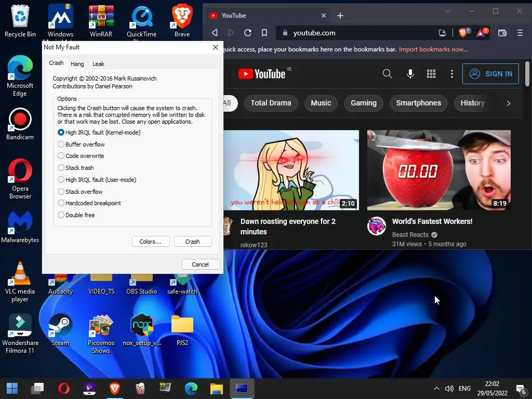532x399 pixels.
Task: Select Buffer overflow radio option
Action: (x=82, y=144)
